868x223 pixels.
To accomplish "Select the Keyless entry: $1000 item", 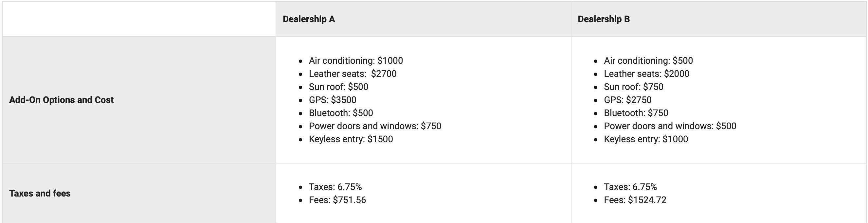I will pyautogui.click(x=646, y=139).
